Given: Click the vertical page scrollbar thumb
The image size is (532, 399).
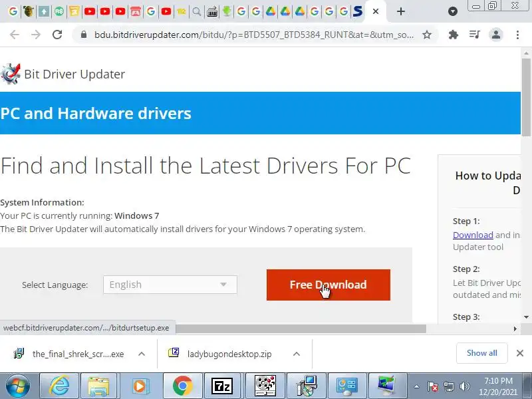Looking at the screenshot, I should pyautogui.click(x=526, y=98).
